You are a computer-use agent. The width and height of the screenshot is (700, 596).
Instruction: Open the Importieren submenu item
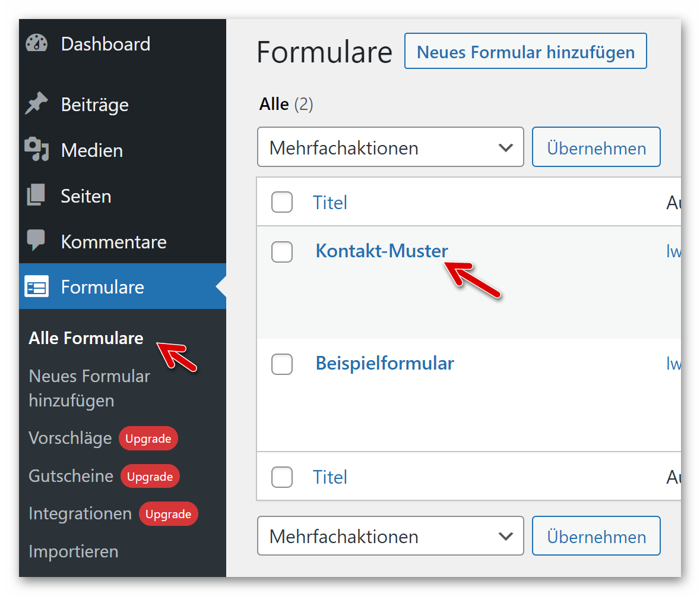point(74,551)
